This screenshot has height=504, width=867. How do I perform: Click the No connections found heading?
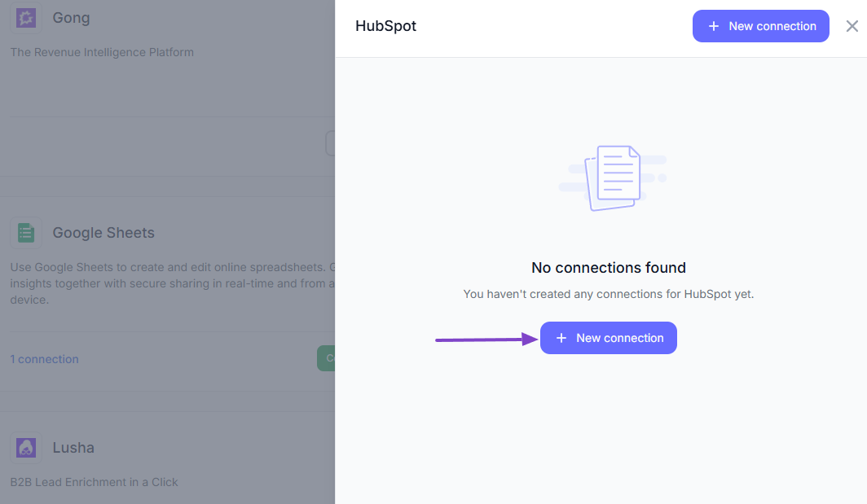point(608,268)
